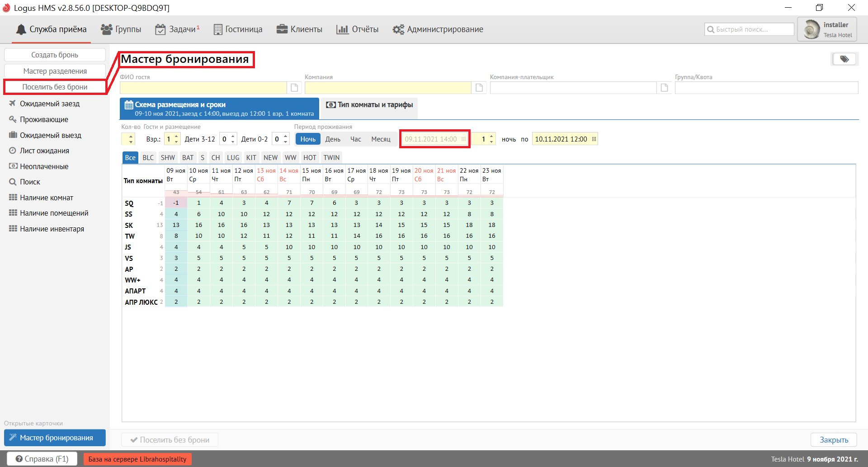Increase number of nights with up arrow
Viewport: 868px width, 467px height.
click(491, 136)
